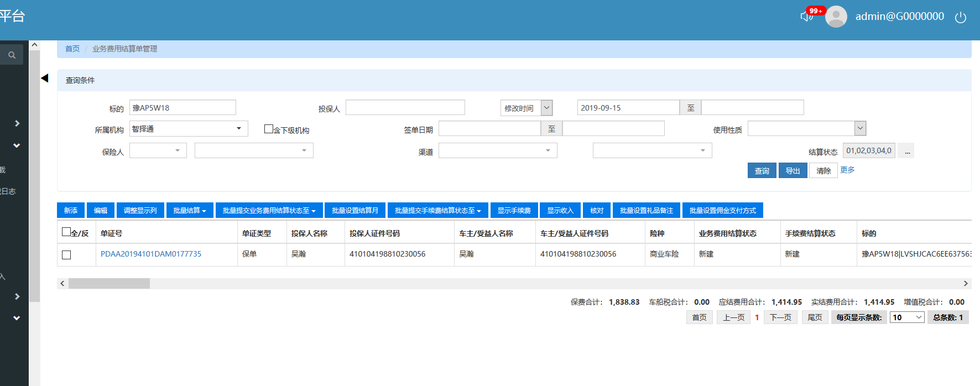Collapse sidebar using the black triangle arrow
This screenshot has width=980, height=386.
pos(45,78)
